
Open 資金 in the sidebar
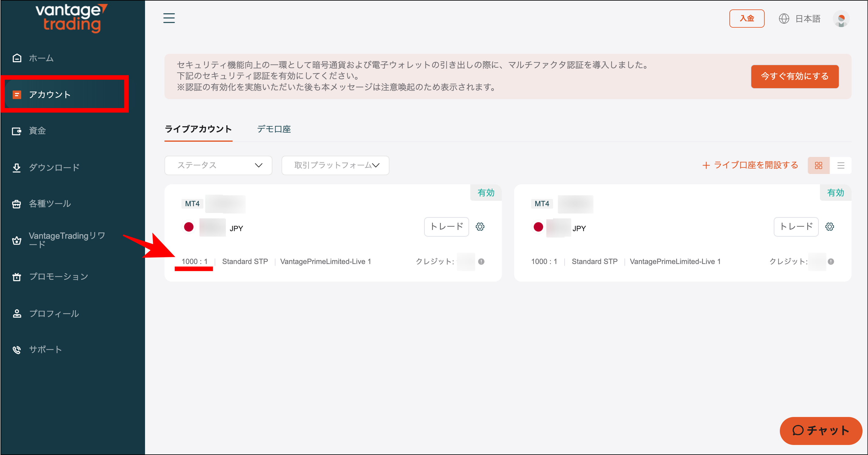37,131
